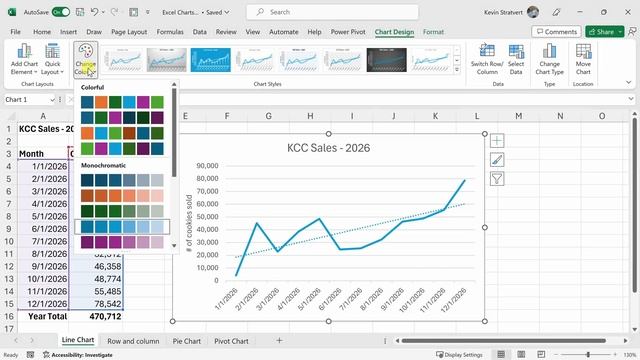
Task: Click the Change Chart Type icon
Action: [x=549, y=51]
